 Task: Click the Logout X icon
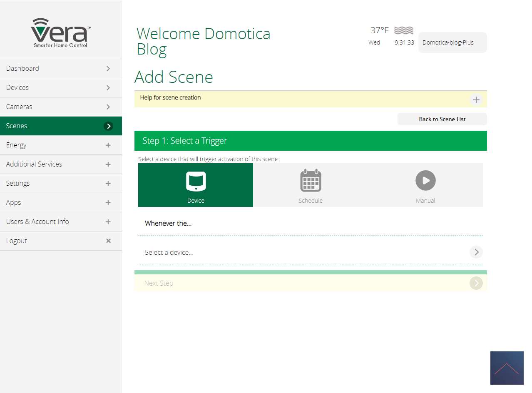point(108,241)
